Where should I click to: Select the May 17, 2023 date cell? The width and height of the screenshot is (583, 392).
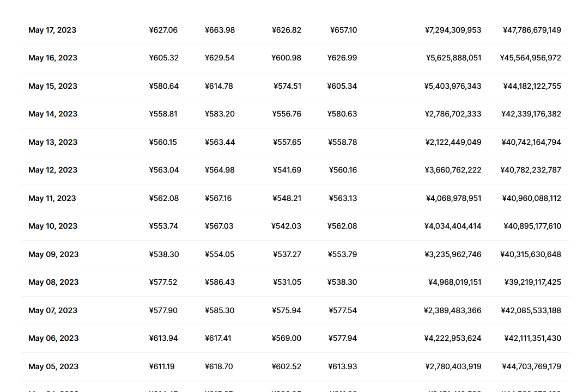52,30
